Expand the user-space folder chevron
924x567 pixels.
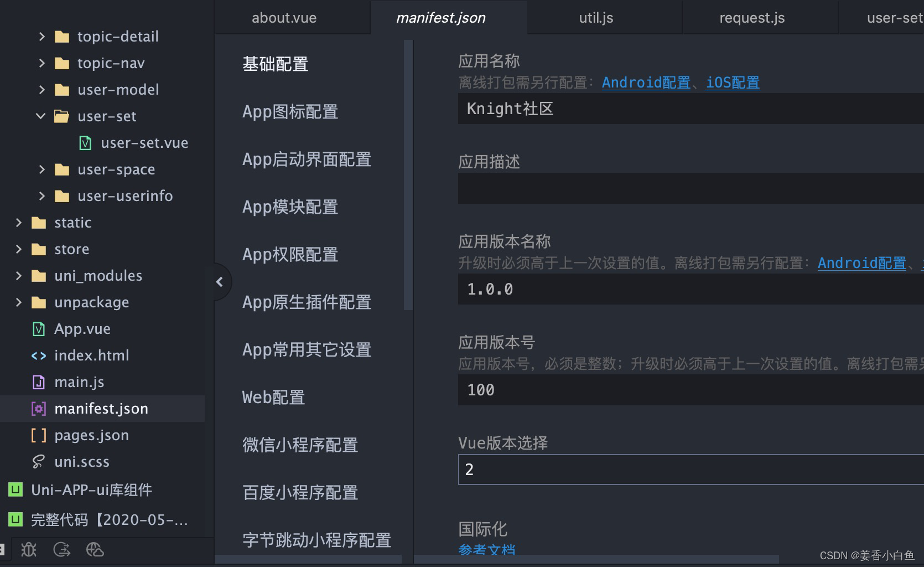(41, 169)
